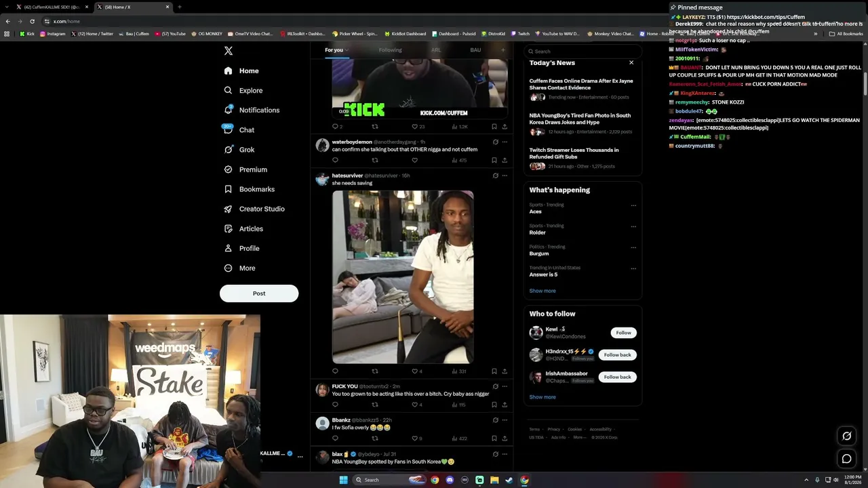Open the Aces trending topic
Image resolution: width=868 pixels, height=488 pixels.
(x=536, y=211)
